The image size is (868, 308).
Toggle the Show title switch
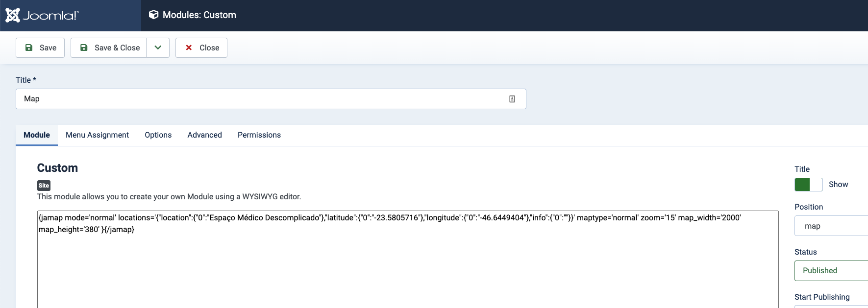(x=808, y=185)
